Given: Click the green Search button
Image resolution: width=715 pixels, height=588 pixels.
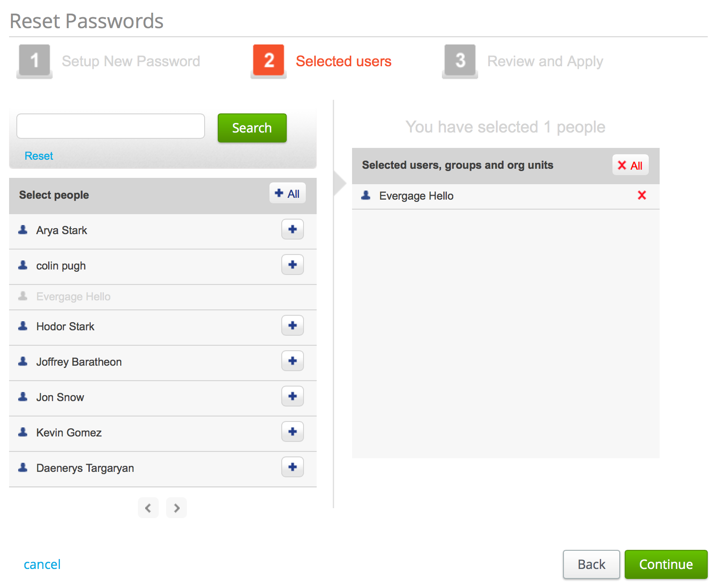Looking at the screenshot, I should [252, 128].
